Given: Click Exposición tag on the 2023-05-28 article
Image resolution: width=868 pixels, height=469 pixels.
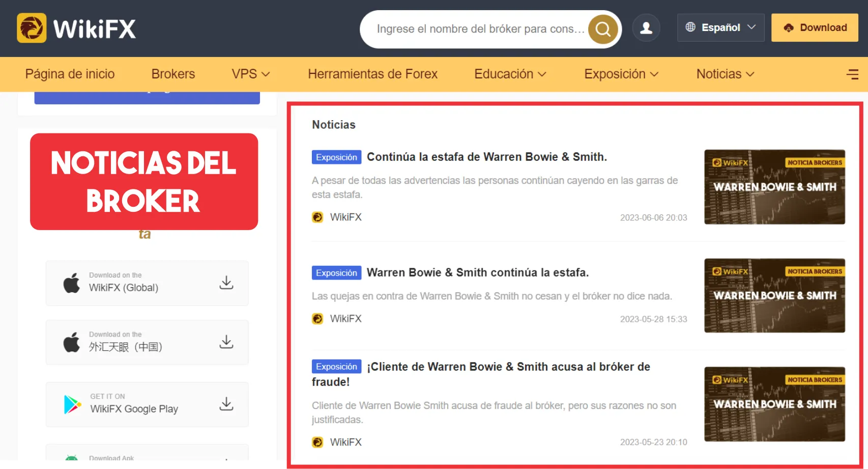Looking at the screenshot, I should pyautogui.click(x=336, y=273).
